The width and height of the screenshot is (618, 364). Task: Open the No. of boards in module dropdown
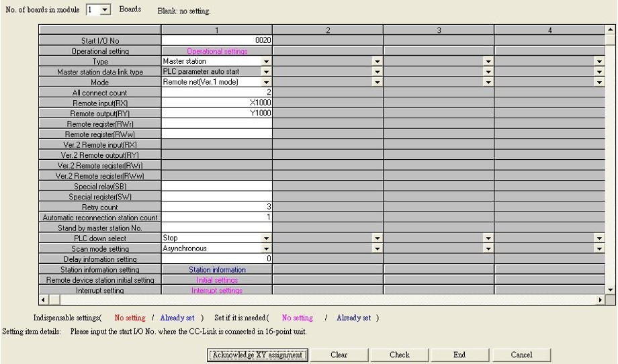[105, 9]
